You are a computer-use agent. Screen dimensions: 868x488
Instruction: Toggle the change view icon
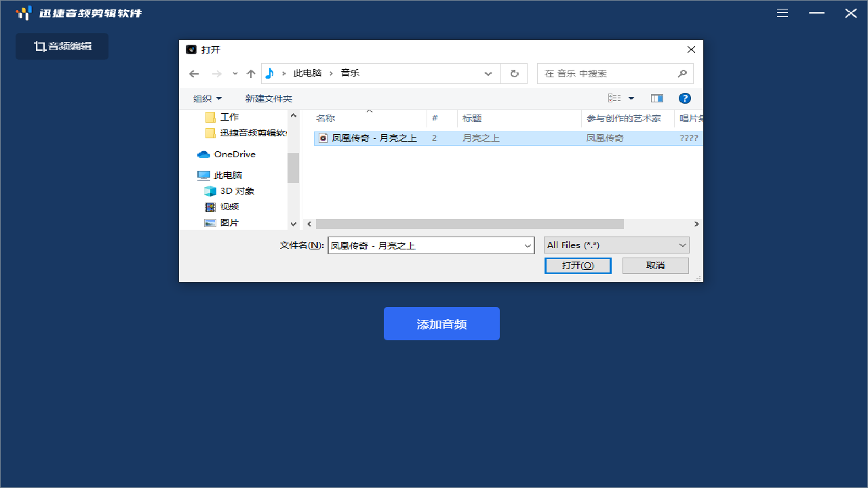point(616,98)
